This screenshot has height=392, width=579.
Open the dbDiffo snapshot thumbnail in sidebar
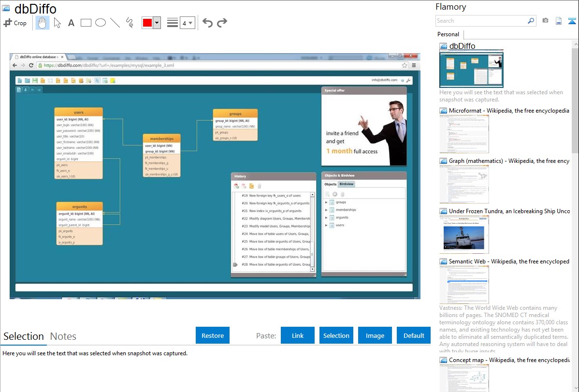click(471, 70)
